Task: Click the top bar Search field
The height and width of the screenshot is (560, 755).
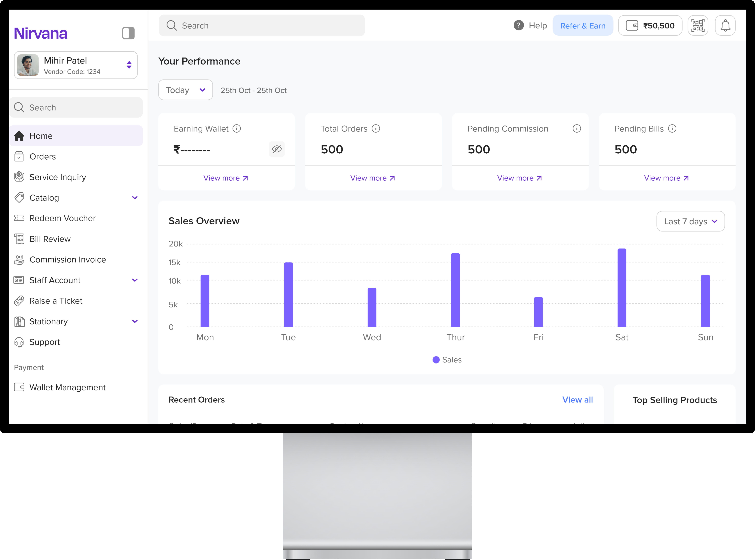Action: 262,25
